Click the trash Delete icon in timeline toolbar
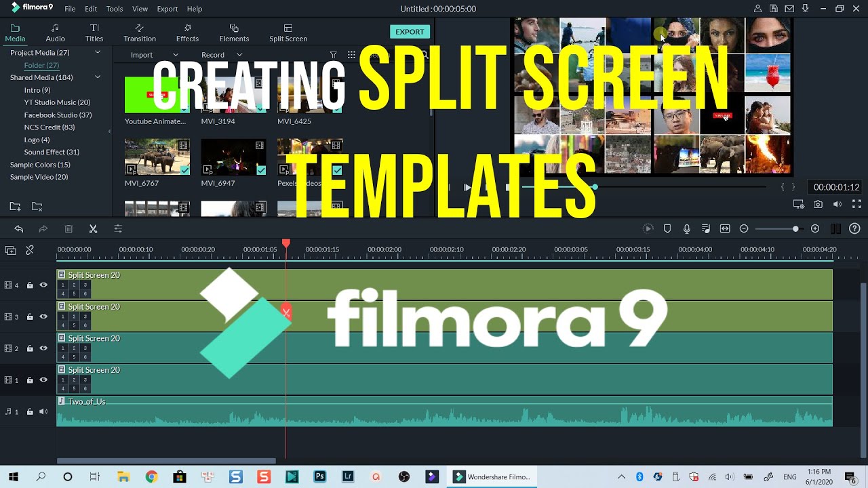The width and height of the screenshot is (868, 488). 68,229
